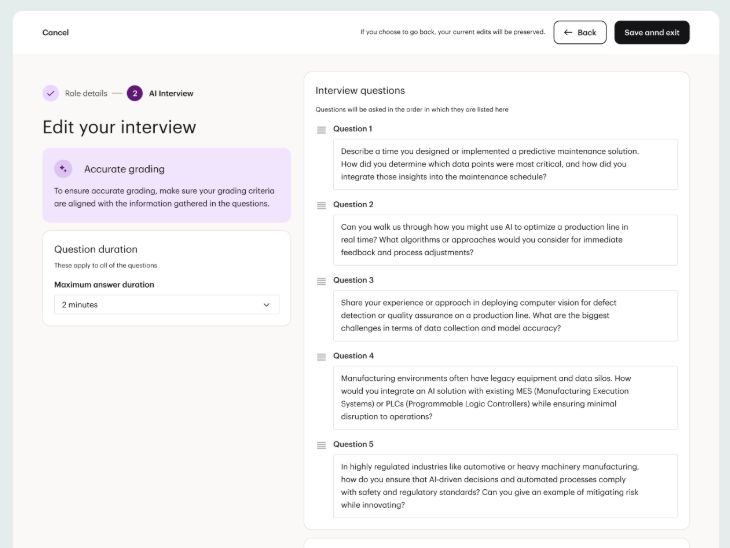Image resolution: width=730 pixels, height=548 pixels.
Task: Click the dropdown chevron next to 2 minutes
Action: pyautogui.click(x=266, y=304)
